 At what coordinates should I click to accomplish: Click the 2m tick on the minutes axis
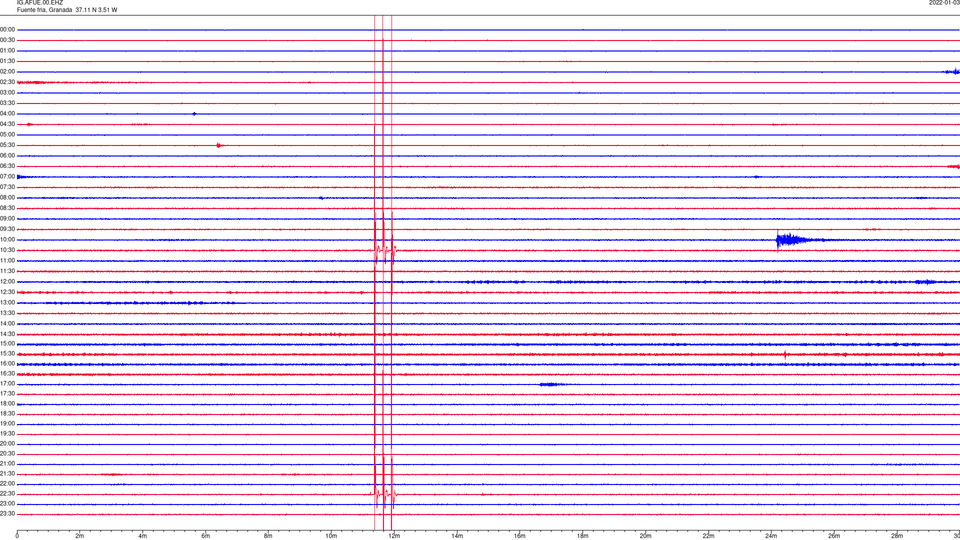[80, 536]
